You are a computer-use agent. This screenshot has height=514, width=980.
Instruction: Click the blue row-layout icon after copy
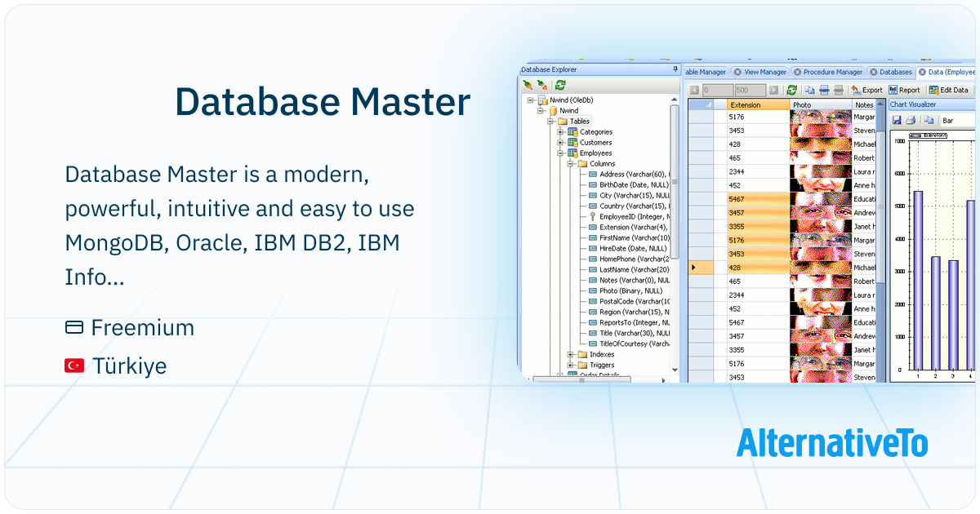(825, 90)
